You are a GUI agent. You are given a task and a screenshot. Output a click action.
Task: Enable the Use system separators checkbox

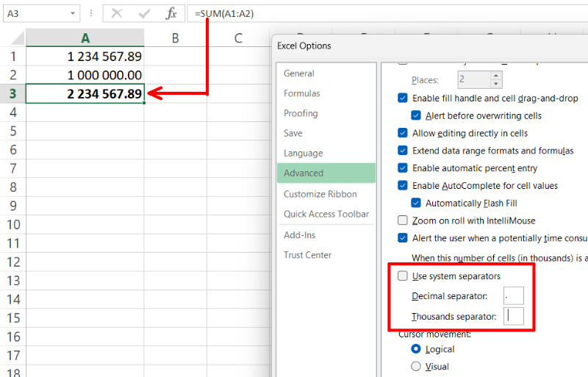(403, 276)
